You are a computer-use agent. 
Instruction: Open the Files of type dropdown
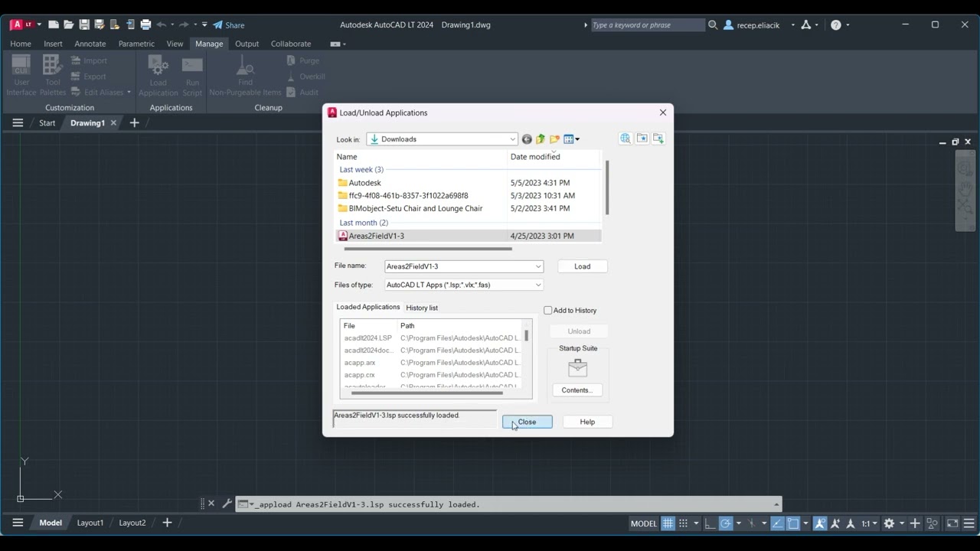point(464,285)
